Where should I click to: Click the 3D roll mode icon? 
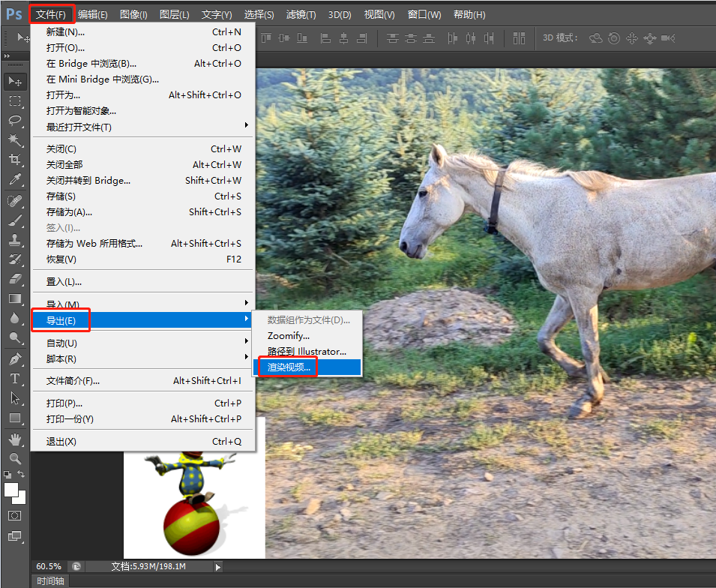pos(614,38)
